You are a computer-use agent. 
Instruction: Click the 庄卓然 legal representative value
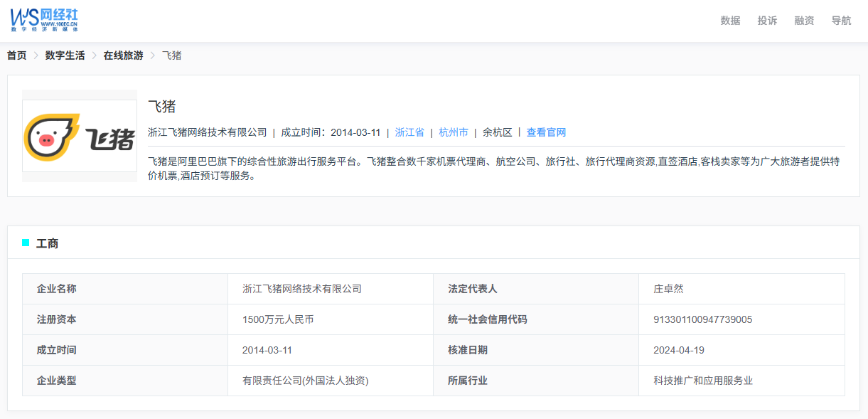668,289
